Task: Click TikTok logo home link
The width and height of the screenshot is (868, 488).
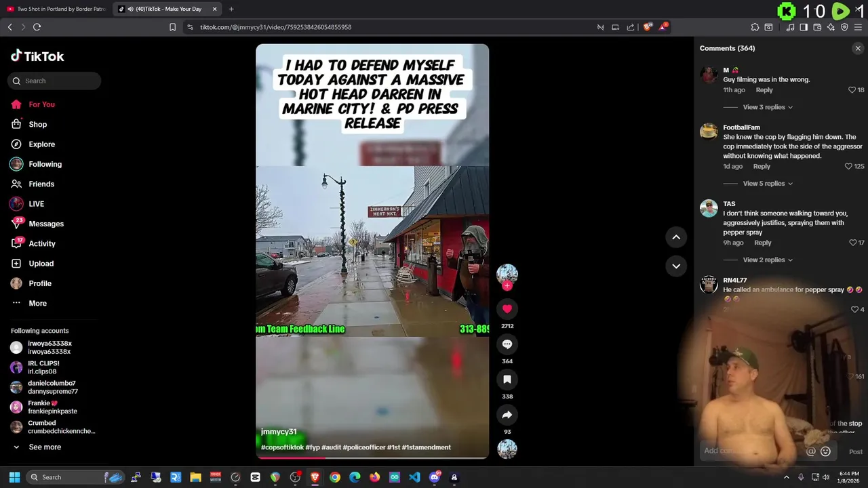Action: [37, 56]
